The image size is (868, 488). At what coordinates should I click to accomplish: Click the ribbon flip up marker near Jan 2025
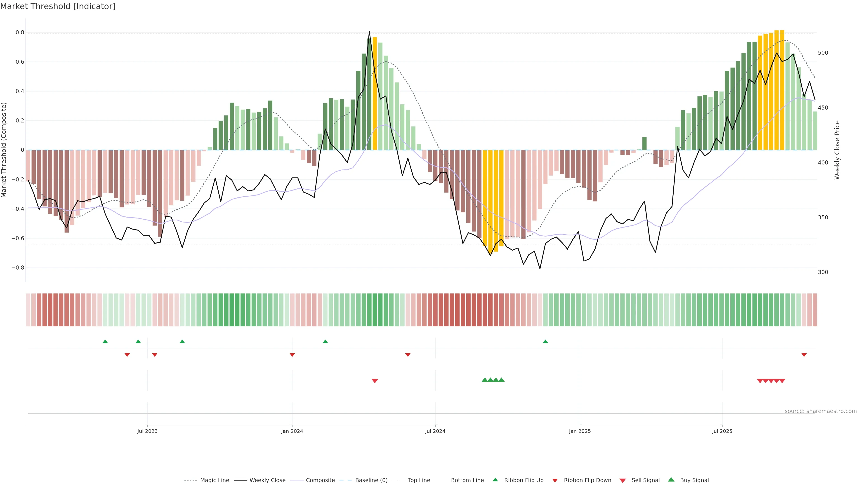pos(545,342)
